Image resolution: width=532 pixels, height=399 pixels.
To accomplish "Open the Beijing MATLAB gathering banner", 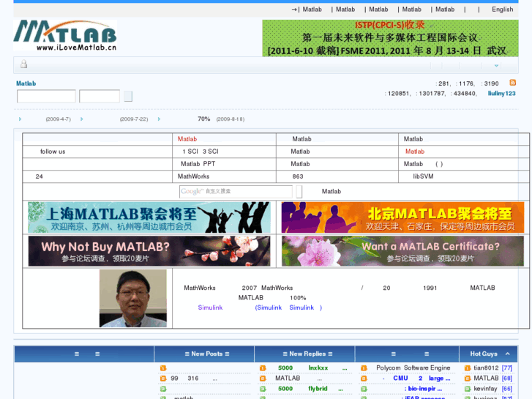I will point(402,217).
